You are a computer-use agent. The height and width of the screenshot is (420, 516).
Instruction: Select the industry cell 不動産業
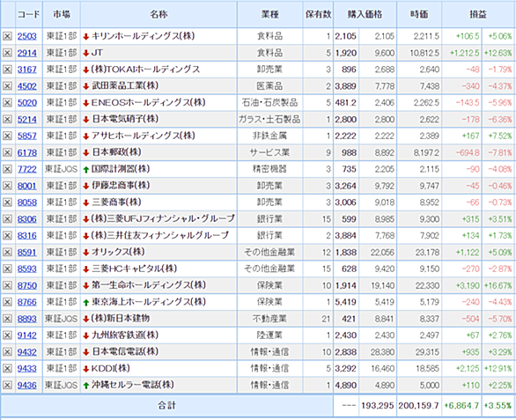click(x=269, y=319)
